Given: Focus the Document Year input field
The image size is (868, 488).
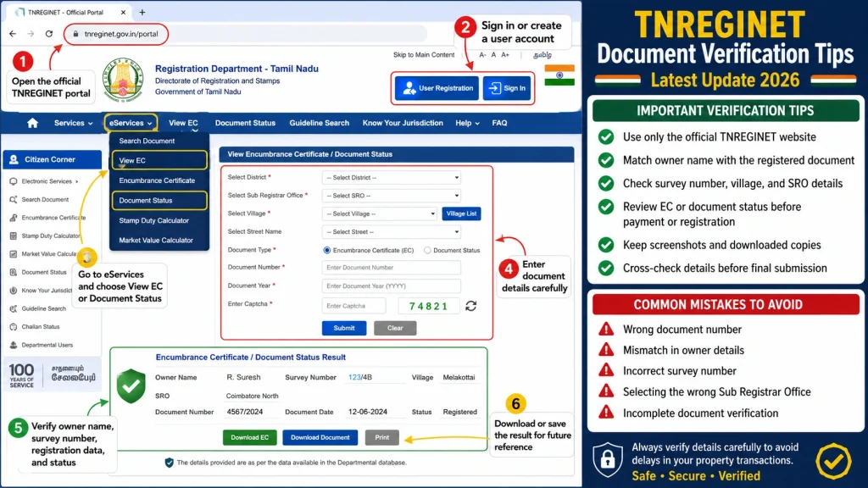Looking at the screenshot, I should 392,286.
